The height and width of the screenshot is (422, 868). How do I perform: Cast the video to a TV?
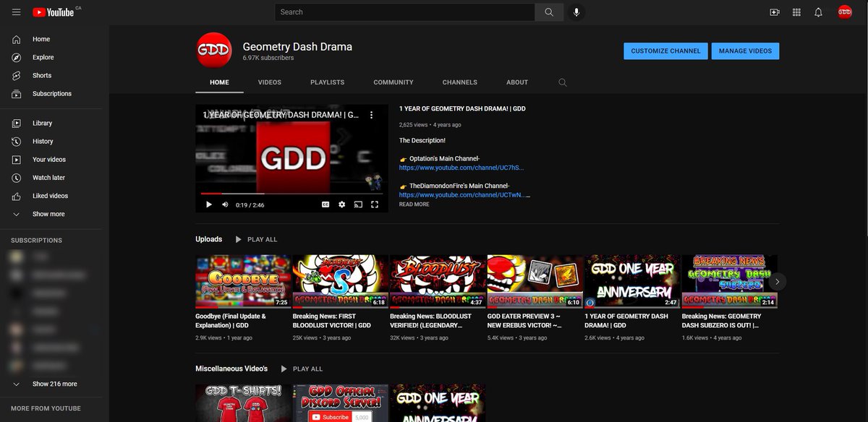coord(358,204)
